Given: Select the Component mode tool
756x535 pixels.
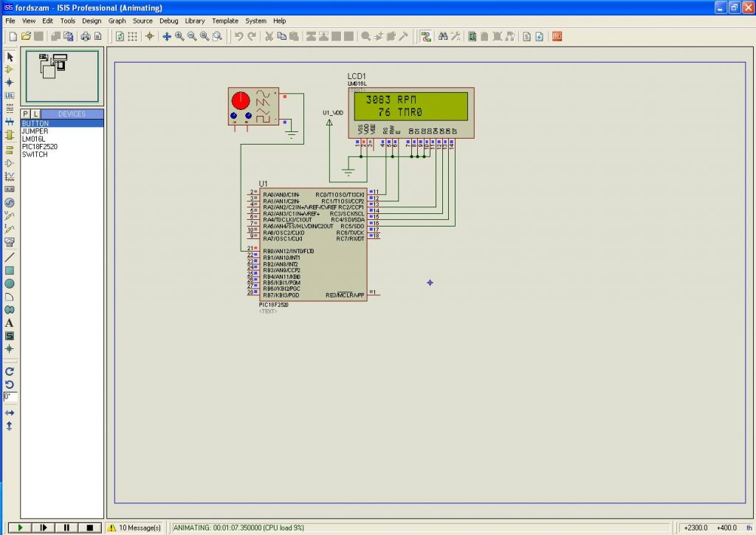Looking at the screenshot, I should click(x=10, y=69).
